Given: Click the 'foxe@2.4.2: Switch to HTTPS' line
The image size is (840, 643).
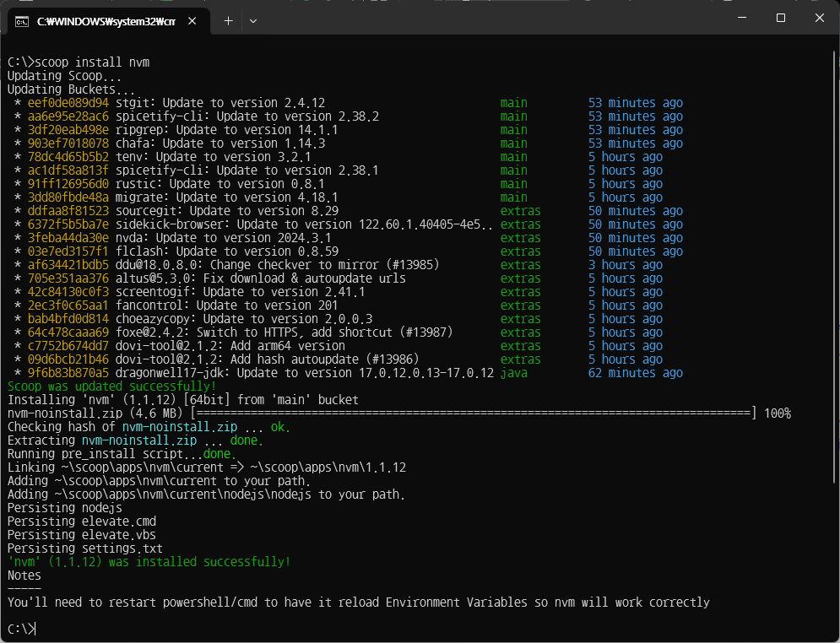Looking at the screenshot, I should click(284, 332).
